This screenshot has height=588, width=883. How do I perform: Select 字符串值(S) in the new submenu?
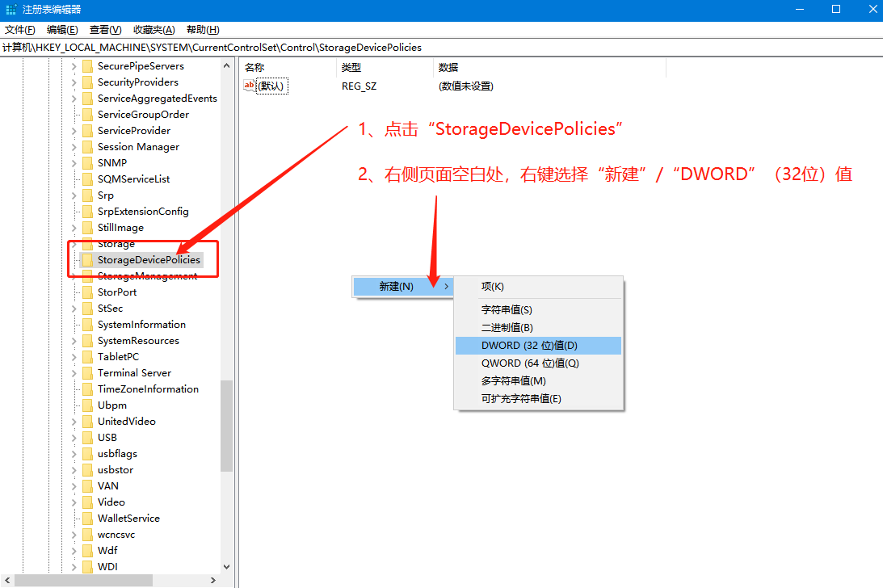(x=507, y=310)
